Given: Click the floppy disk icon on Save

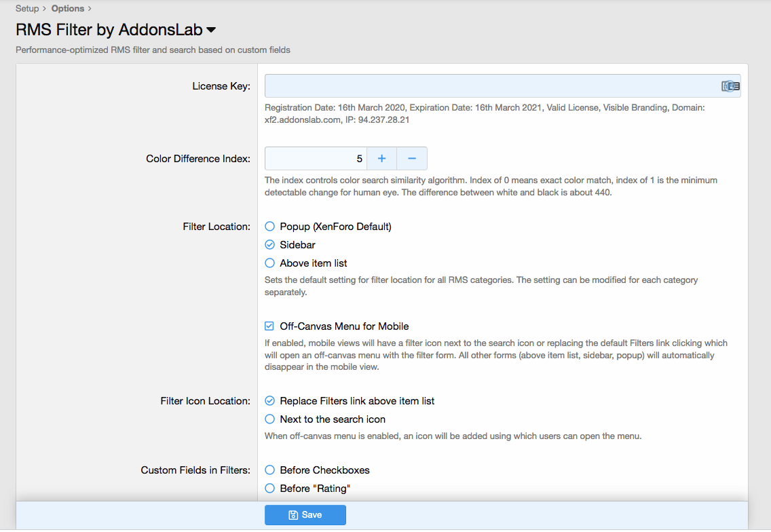Looking at the screenshot, I should [293, 515].
